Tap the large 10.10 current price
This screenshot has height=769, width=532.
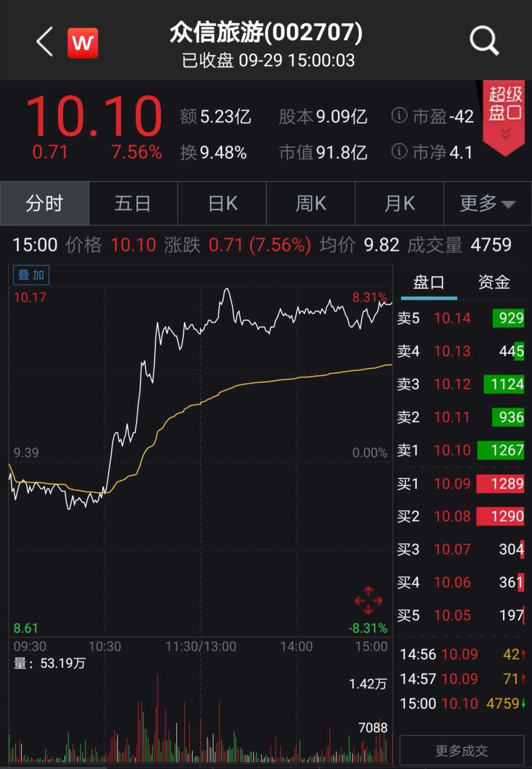94,116
